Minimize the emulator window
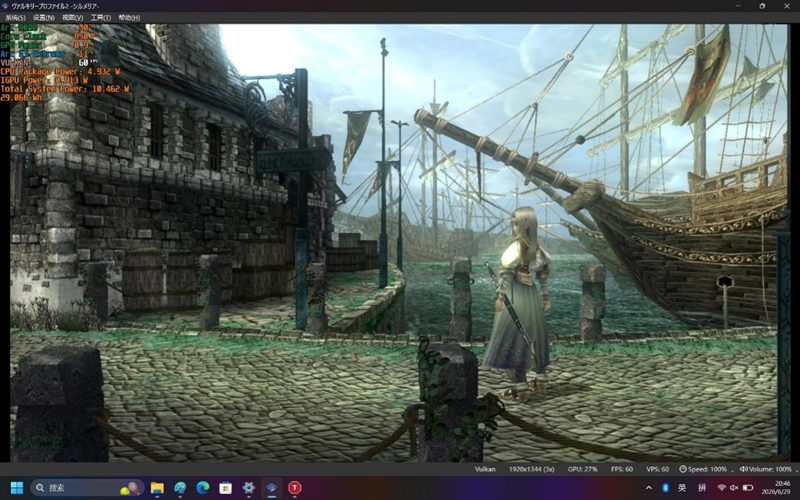This screenshot has width=800, height=500. coord(738,6)
